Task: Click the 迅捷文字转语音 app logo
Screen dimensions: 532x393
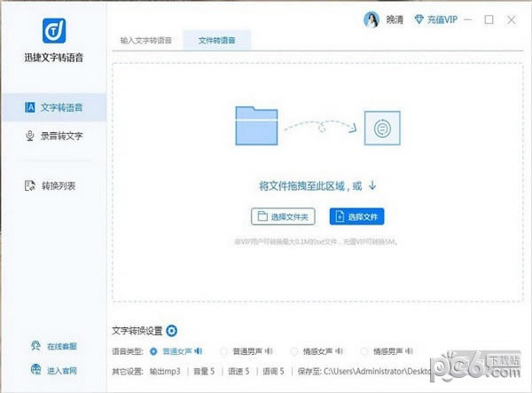Action: (53, 29)
